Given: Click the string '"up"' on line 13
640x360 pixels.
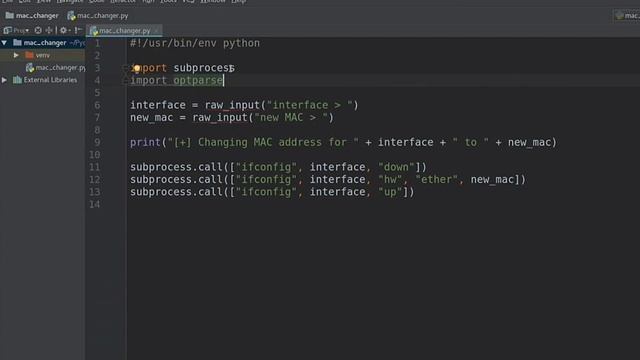Looking at the screenshot, I should pyautogui.click(x=390, y=192).
